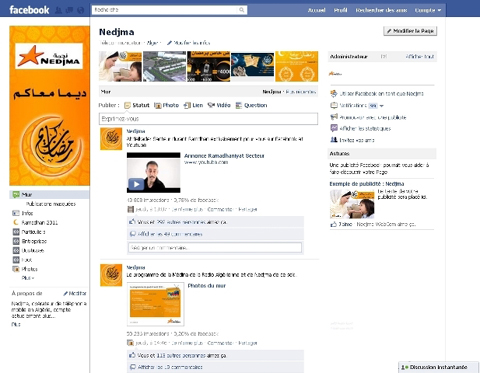This screenshot has height=373, width=480.
Task: Click Afficher les statistiques link
Action: [x=365, y=129]
